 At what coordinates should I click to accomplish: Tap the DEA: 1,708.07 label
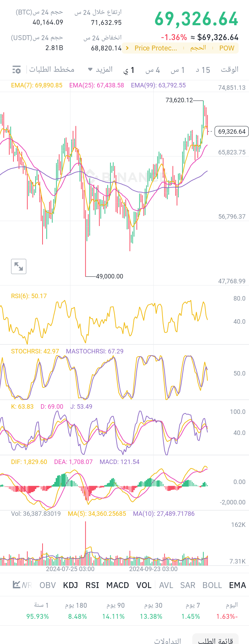click(x=73, y=462)
